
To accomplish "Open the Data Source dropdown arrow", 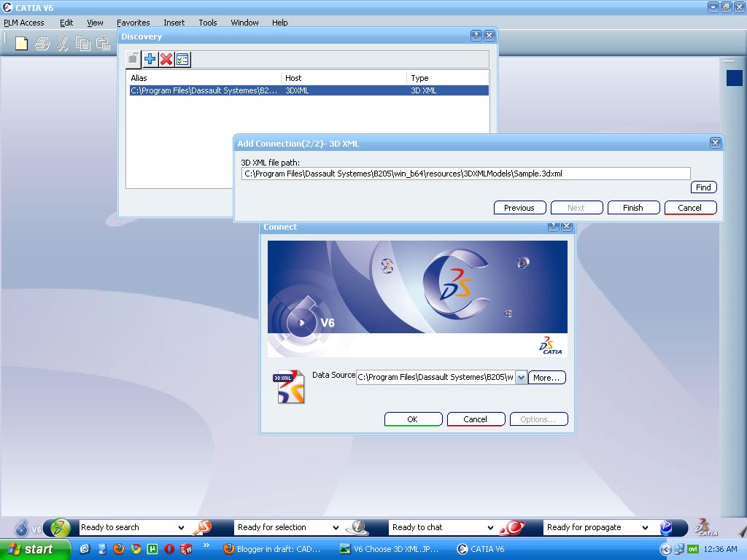I will 521,378.
